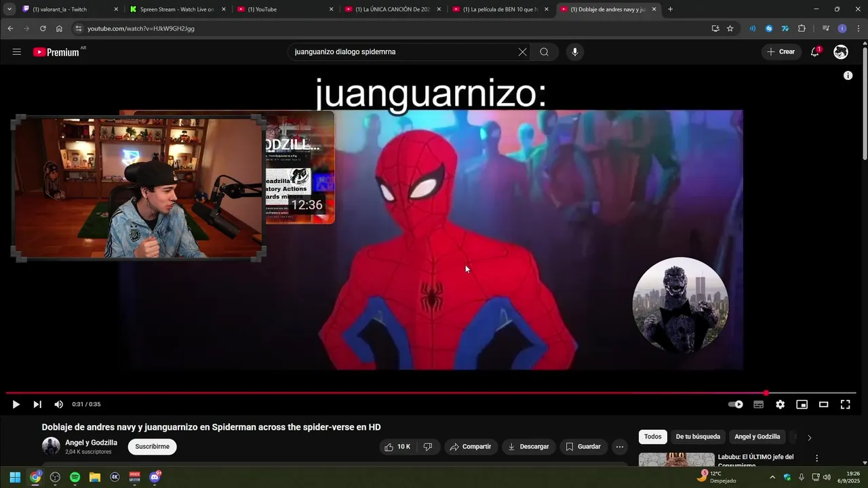Select the De tu búsqueda chip
The image size is (868, 488).
[x=698, y=437]
